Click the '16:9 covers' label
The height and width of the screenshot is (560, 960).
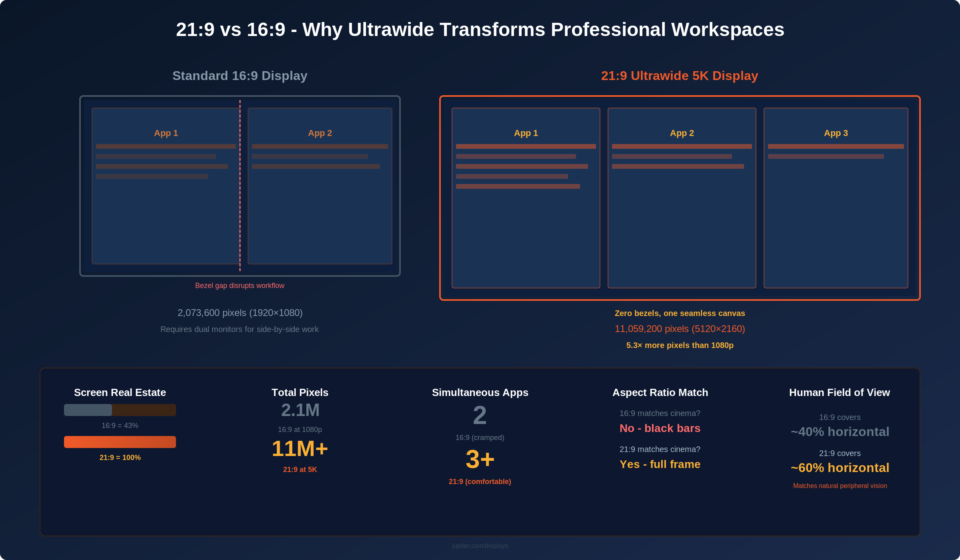[x=840, y=417]
